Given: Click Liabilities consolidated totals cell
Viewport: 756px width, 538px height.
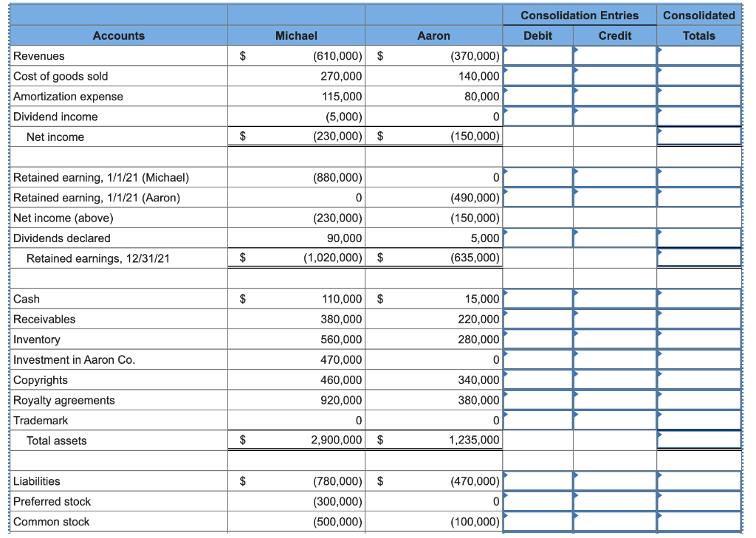Looking at the screenshot, I should coord(699,480).
